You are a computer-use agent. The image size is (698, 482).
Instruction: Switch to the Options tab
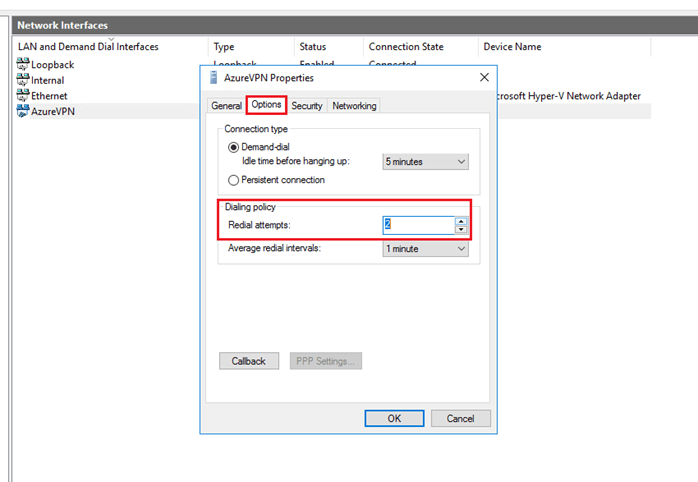[x=266, y=105]
